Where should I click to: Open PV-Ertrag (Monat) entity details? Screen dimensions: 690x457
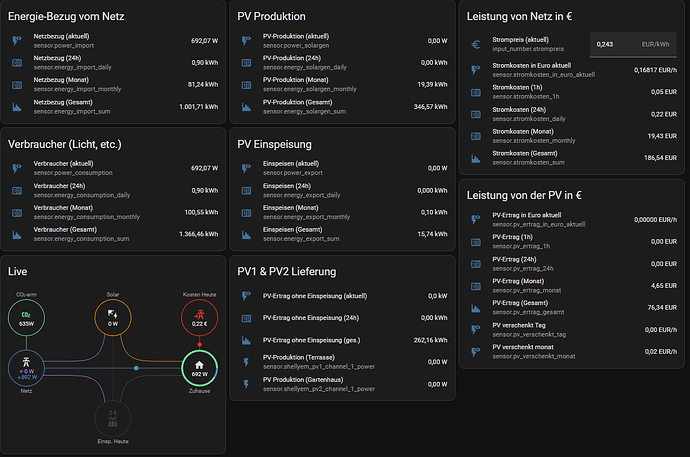[x=573, y=286]
